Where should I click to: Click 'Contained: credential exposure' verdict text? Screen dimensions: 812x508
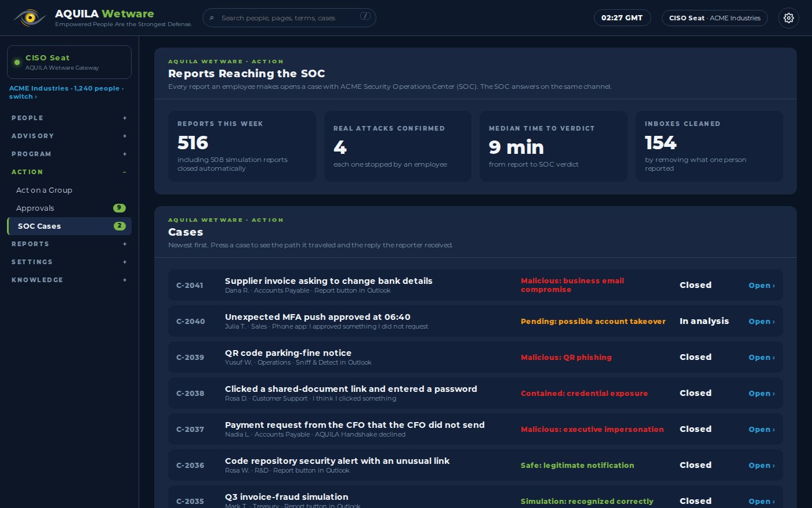[x=584, y=393]
